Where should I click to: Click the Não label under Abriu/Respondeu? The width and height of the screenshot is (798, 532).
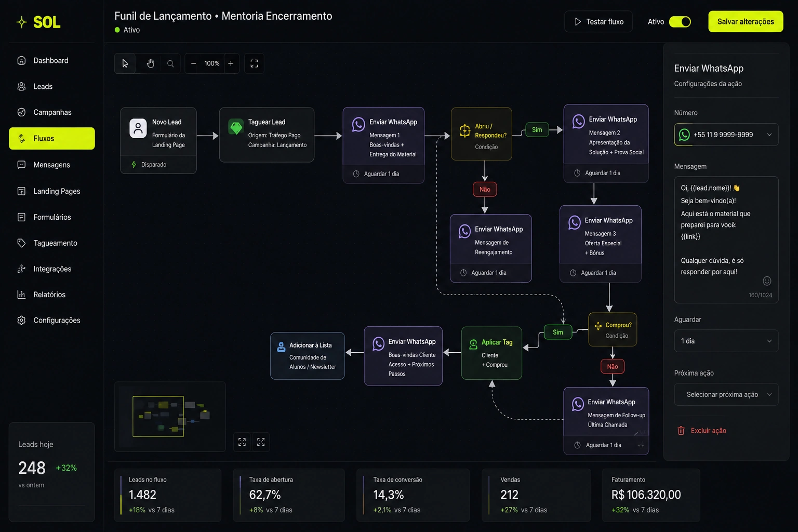(x=485, y=190)
